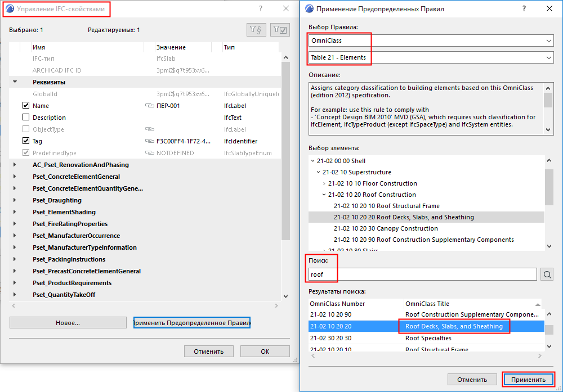
Task: Click the Новое... button
Action: [x=68, y=323]
